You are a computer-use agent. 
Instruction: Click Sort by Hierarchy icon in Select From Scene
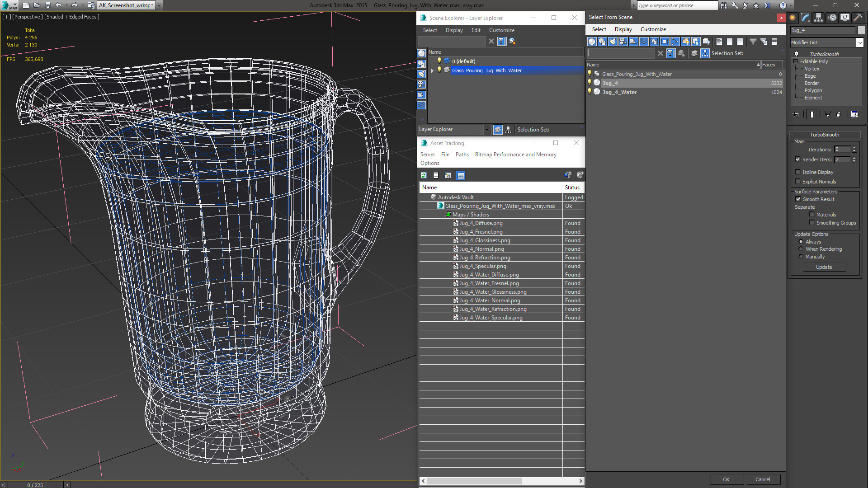click(705, 53)
